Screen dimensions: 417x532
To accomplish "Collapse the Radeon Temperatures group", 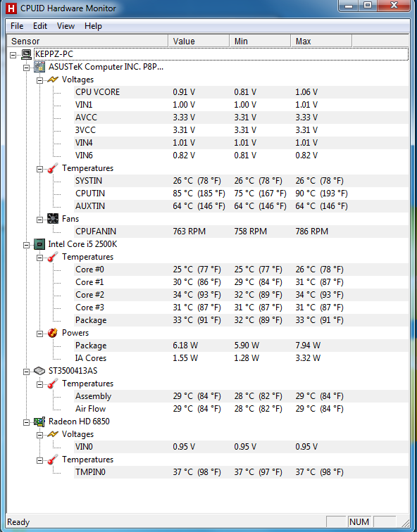I will pos(39,460).
